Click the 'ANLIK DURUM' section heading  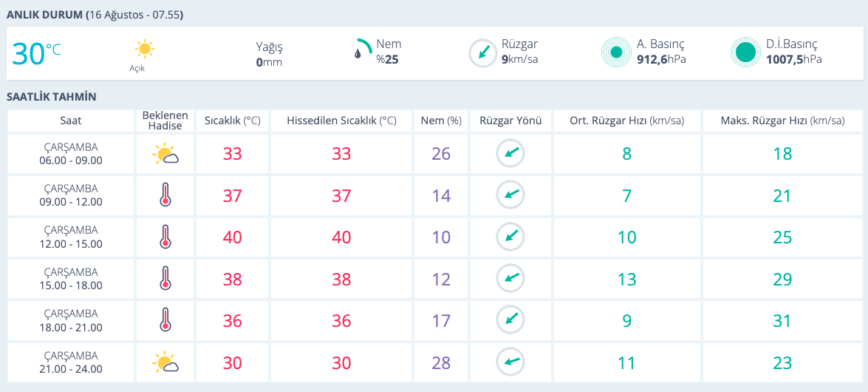[x=44, y=15]
